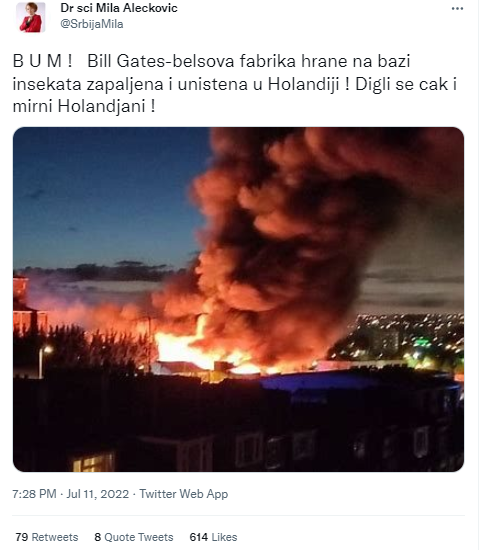Click the 7:28 PM timestamp

tap(34, 494)
